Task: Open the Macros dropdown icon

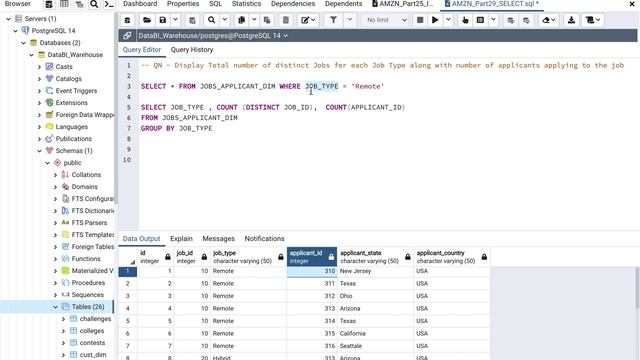Action: tap(593, 20)
